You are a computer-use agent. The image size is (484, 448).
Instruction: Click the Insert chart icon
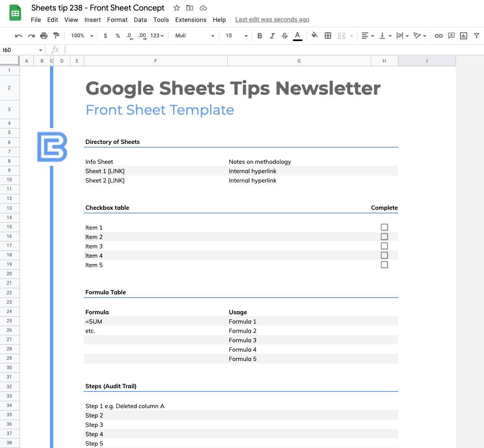pos(464,36)
